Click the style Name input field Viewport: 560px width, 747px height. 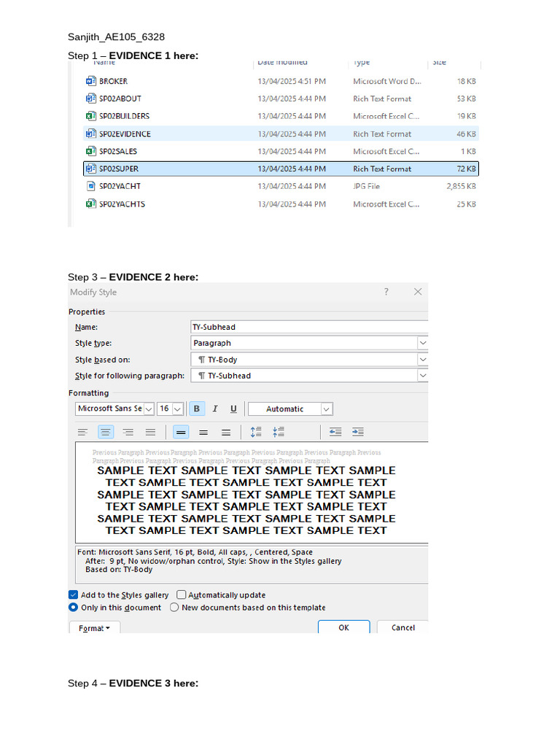coord(309,327)
